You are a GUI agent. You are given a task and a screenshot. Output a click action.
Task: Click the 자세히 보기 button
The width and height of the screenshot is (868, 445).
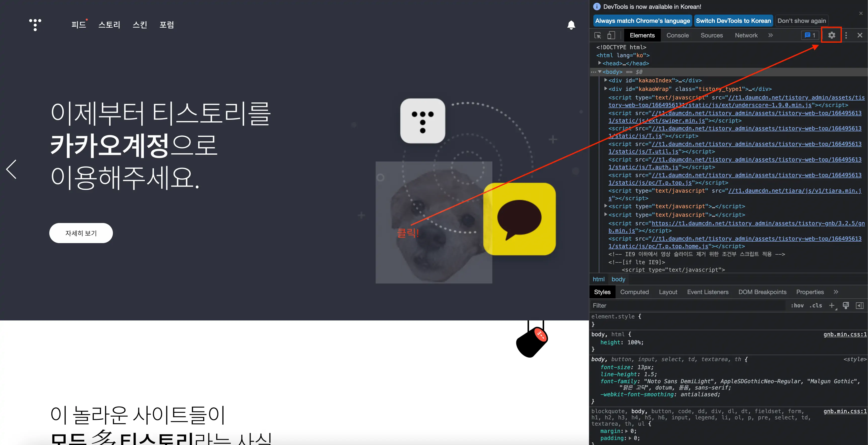pos(81,233)
